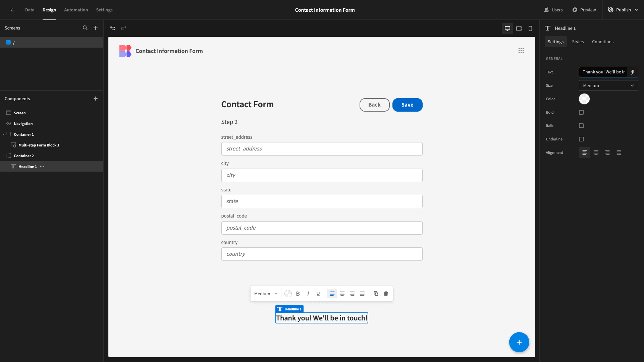Switch to the Styles tab
Image resolution: width=644 pixels, height=362 pixels.
tap(578, 42)
